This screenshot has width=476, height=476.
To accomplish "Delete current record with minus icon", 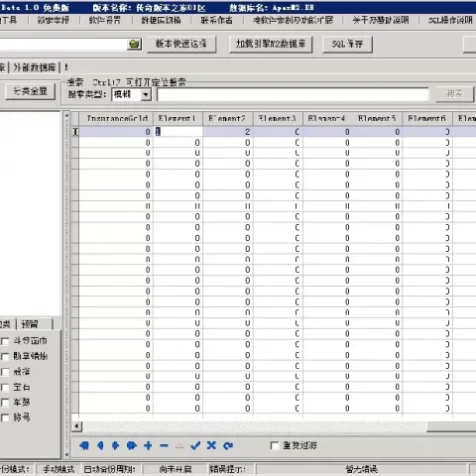I will click(x=164, y=445).
